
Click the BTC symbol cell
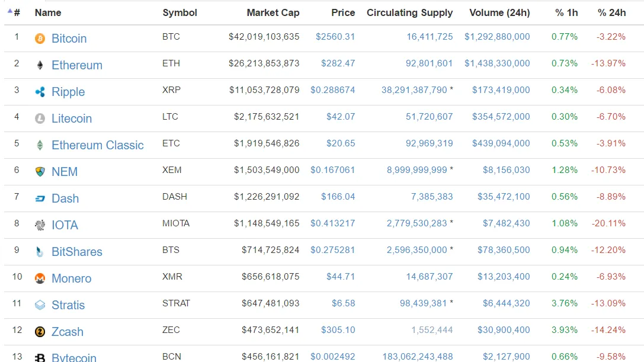[171, 37]
